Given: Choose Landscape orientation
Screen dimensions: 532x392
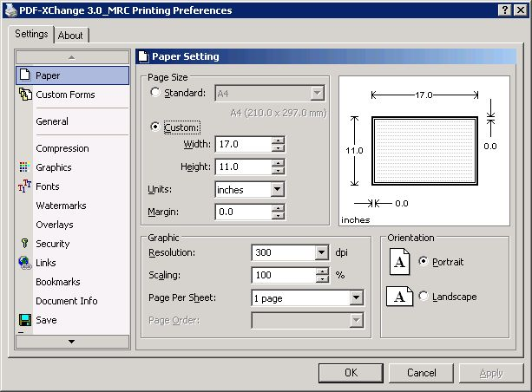Looking at the screenshot, I should [x=424, y=296].
